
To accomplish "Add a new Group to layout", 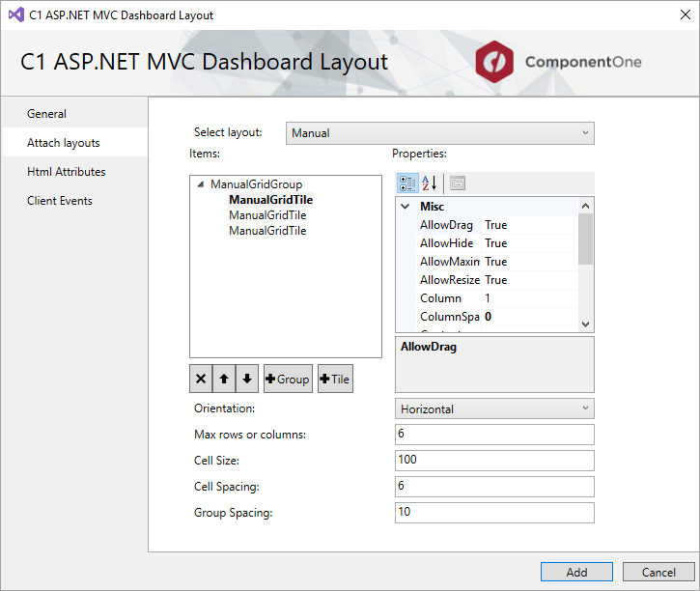I will (288, 380).
